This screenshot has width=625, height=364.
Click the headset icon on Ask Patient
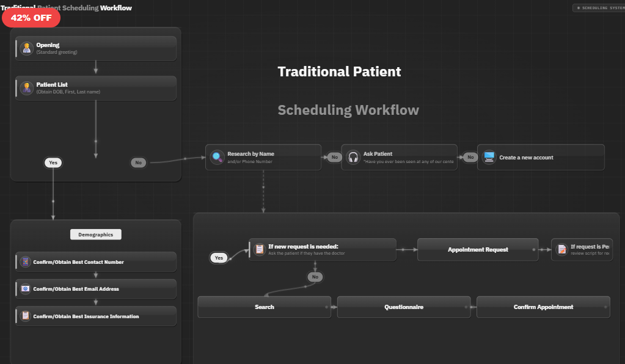353,157
